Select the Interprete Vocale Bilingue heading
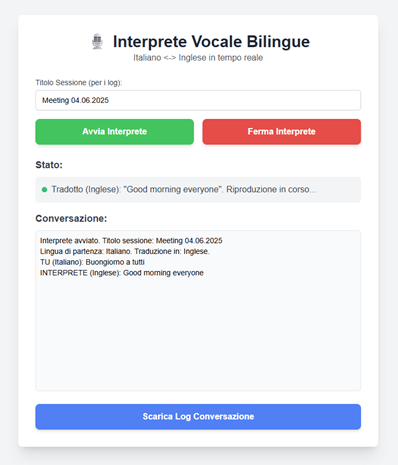 coord(211,42)
